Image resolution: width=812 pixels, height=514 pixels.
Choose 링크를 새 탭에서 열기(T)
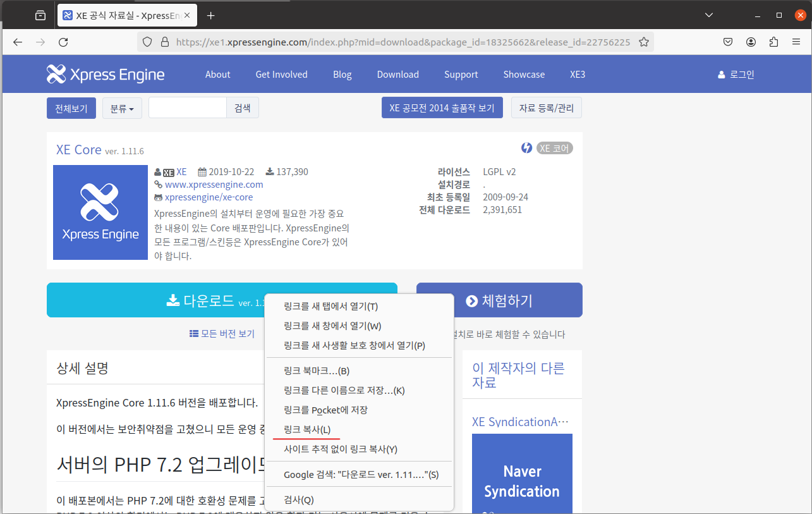pos(359,307)
